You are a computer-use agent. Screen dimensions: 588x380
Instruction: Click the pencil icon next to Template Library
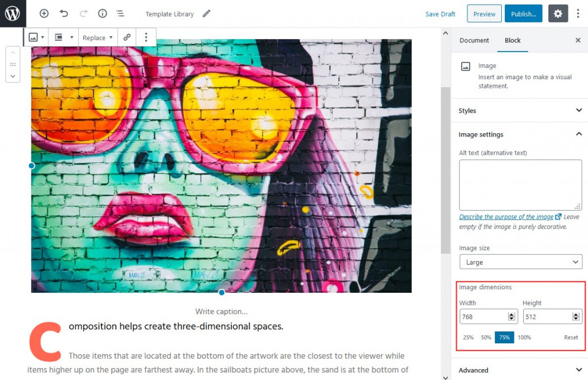click(x=206, y=13)
